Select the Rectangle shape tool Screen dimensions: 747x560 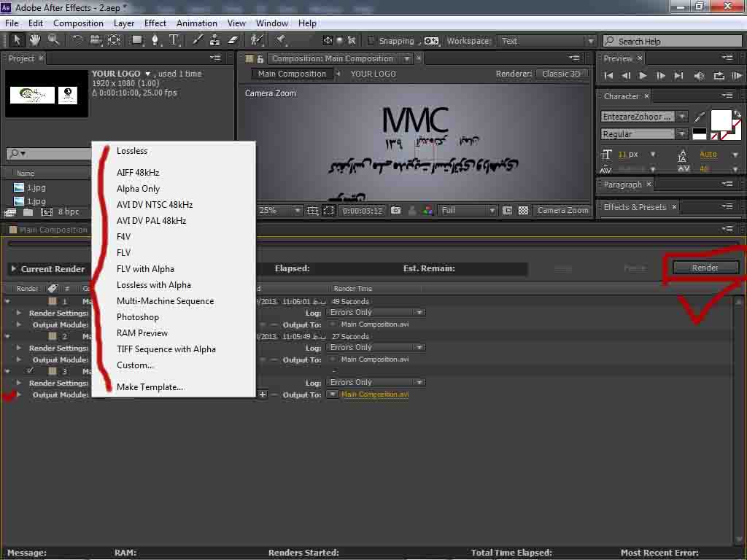137,41
